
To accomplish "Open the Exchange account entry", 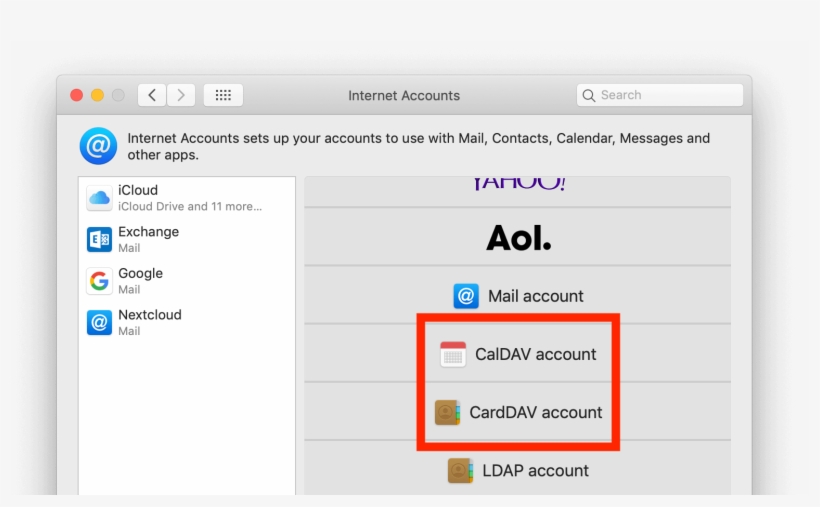I will pos(187,239).
